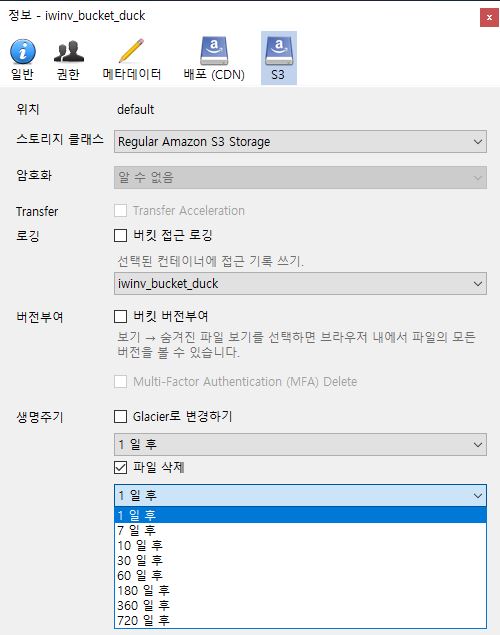The image size is (500, 635).
Task: Enable 버킷 버전부여 checkbox
Action: [x=121, y=316]
